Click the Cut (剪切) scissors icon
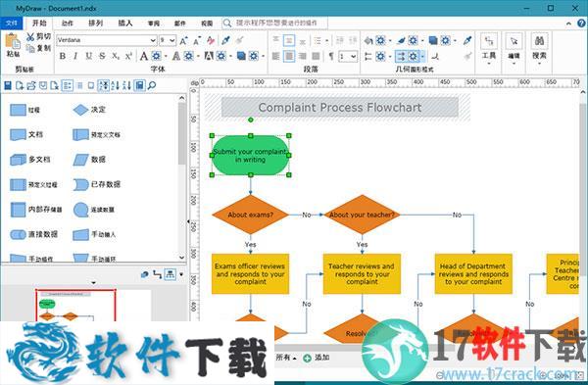Viewport: 588px width, 385px height. (30, 37)
